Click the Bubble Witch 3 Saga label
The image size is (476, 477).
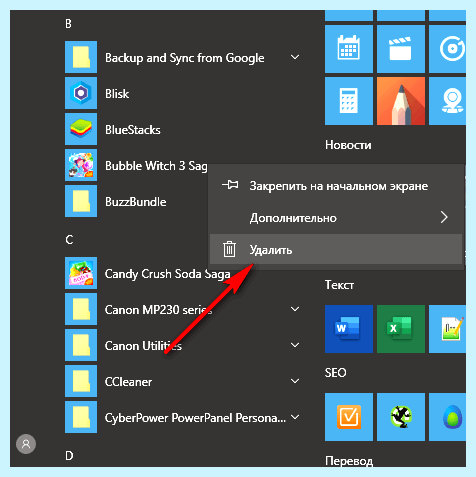(156, 166)
